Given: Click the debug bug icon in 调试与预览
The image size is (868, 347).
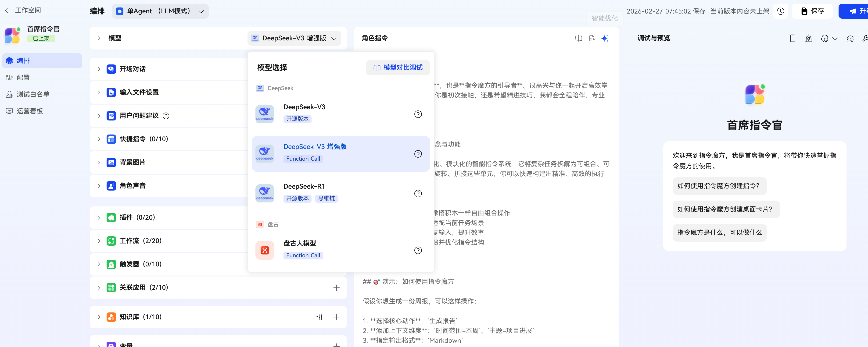Looking at the screenshot, I should coord(808,38).
